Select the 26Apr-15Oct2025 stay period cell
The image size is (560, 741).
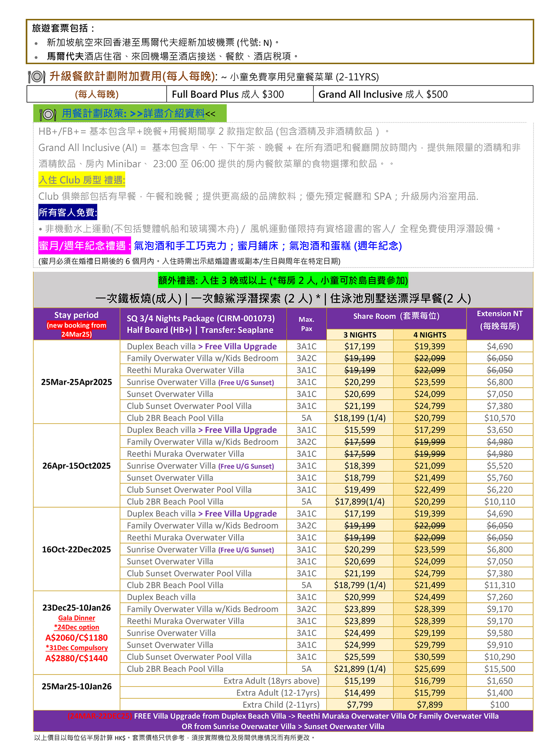click(77, 466)
